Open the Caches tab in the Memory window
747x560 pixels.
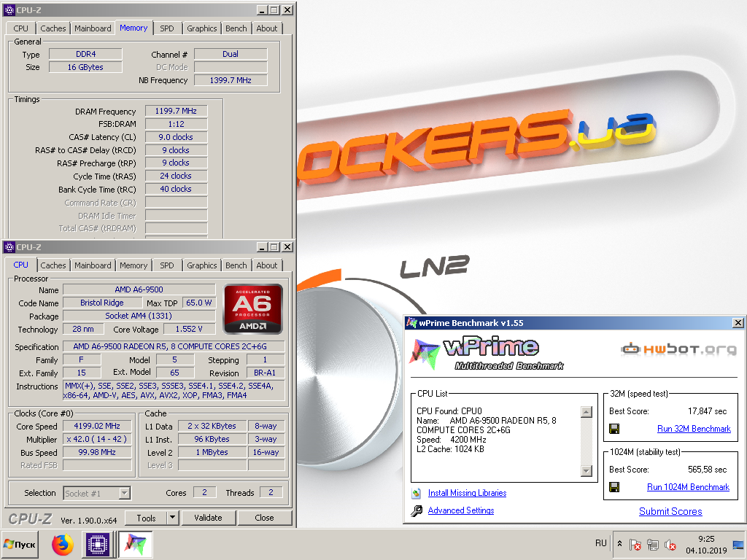[53, 28]
